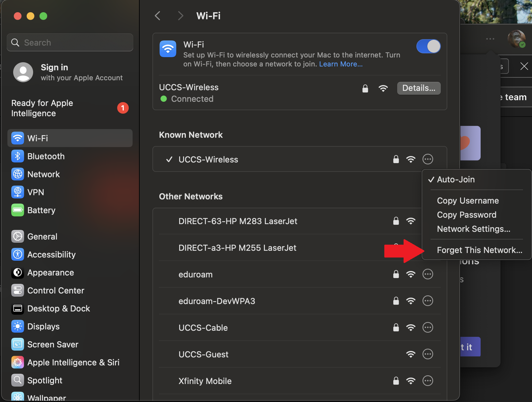
Task: Go forward with the right chevron
Action: point(181,16)
